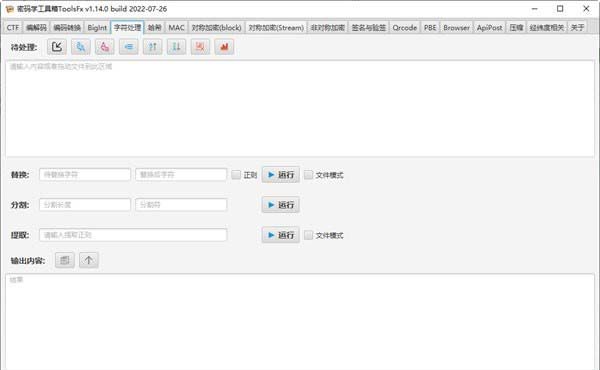The width and height of the screenshot is (600, 370).
Task: Click the up-arrows sort icon in toolbar
Action: click(x=152, y=47)
